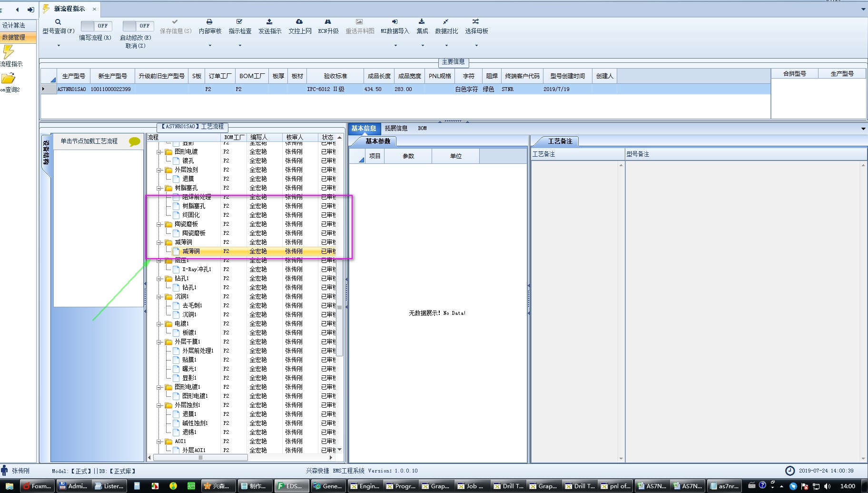Click the 取消(Z) button
The height and width of the screenshot is (493, 868).
[x=136, y=46]
